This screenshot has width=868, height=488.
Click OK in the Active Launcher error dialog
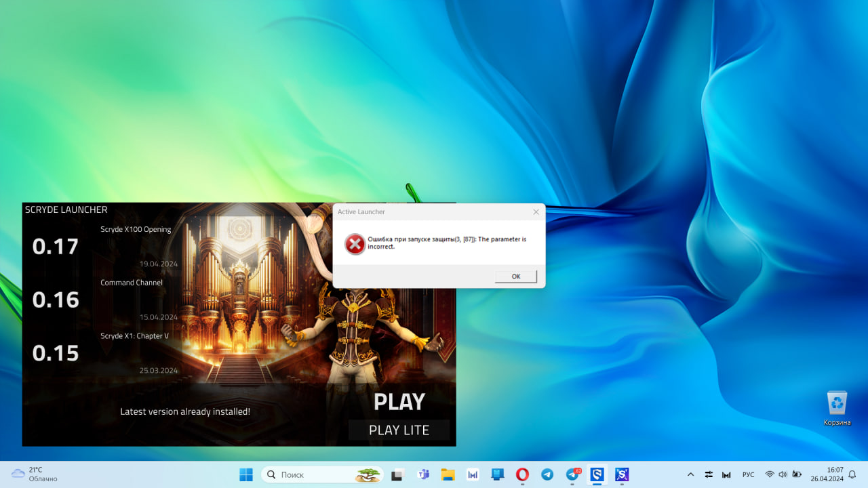tap(515, 277)
